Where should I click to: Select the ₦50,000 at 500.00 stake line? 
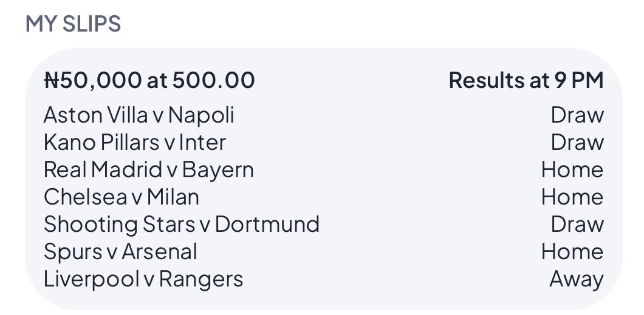pyautogui.click(x=149, y=80)
